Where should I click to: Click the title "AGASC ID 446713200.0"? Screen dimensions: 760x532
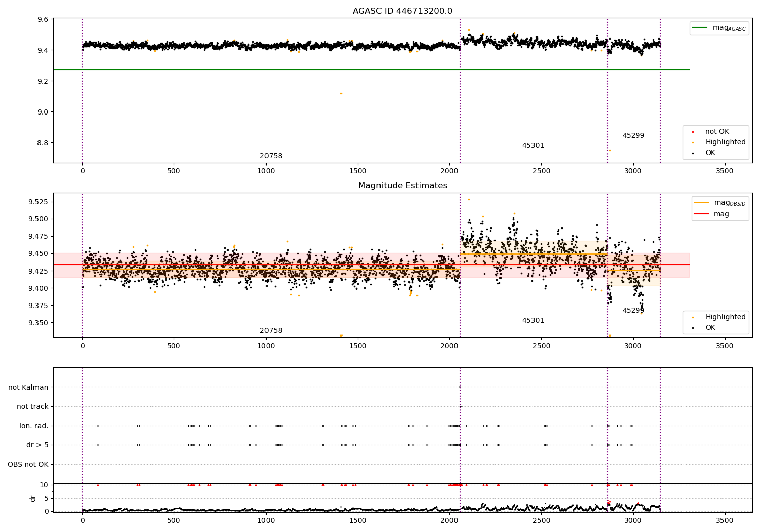402,11
